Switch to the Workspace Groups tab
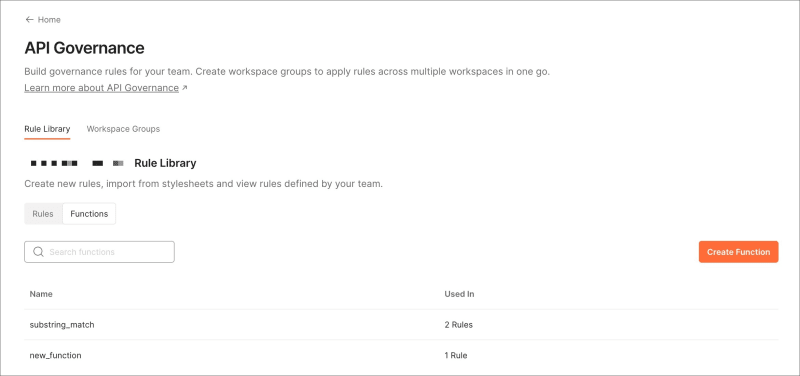Image resolution: width=800 pixels, height=376 pixels. 123,129
